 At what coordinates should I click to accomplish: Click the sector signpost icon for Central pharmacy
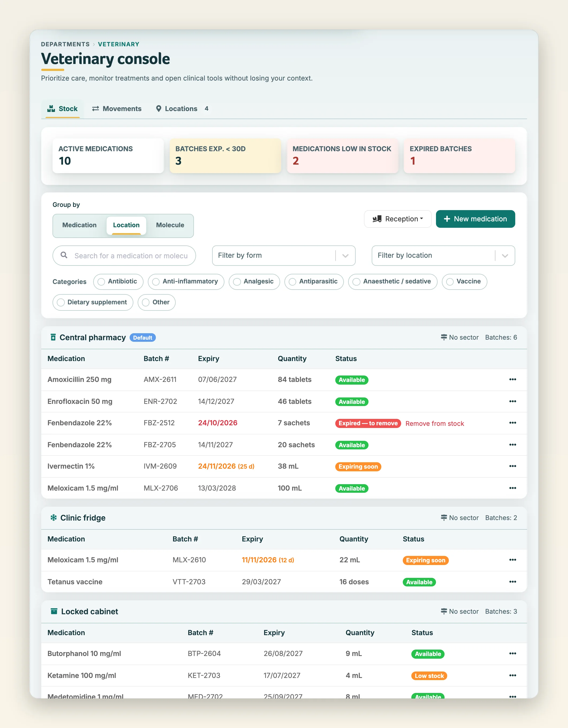(x=443, y=337)
